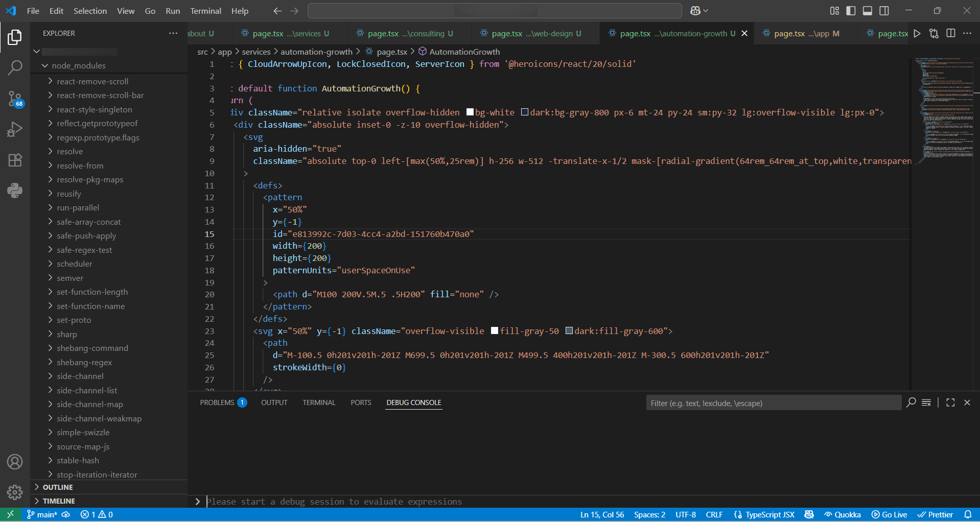Open the Python sidebar icon

click(x=15, y=191)
